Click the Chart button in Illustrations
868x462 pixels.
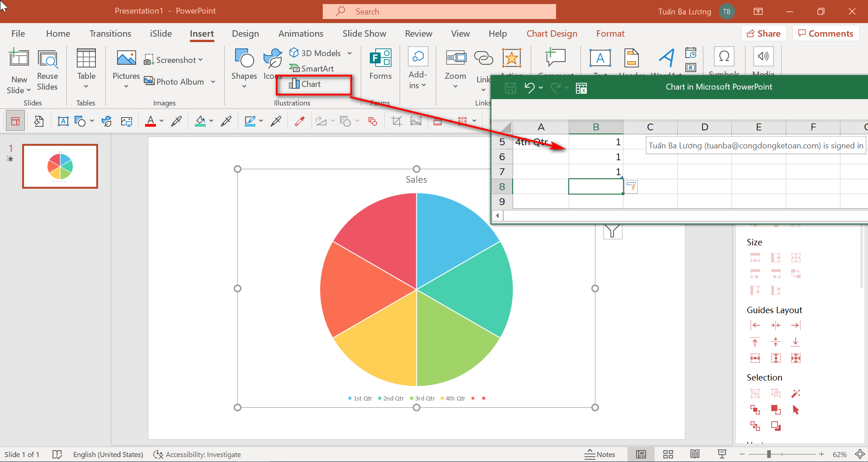point(305,84)
